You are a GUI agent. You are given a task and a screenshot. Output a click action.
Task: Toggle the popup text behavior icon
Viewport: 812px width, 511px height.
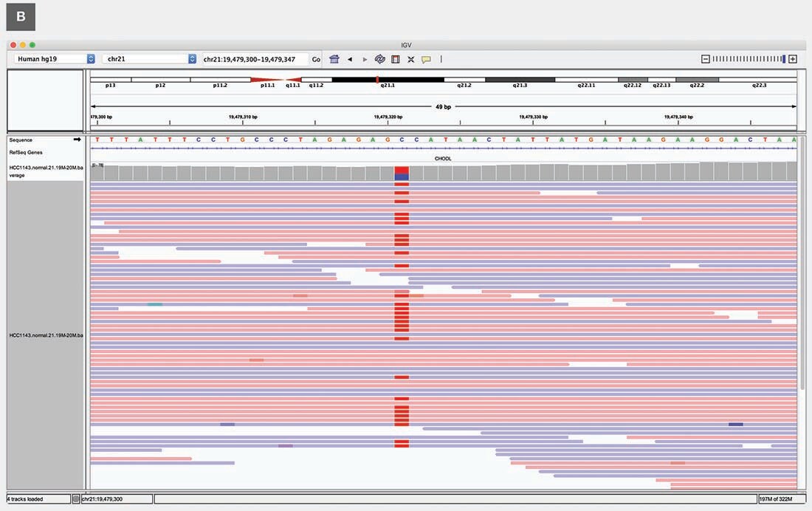click(427, 59)
